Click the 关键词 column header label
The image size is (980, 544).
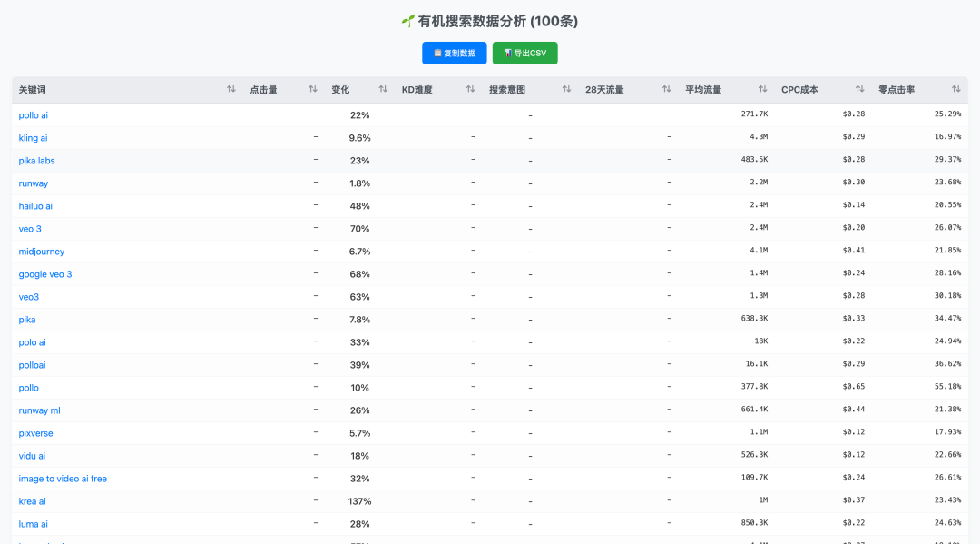(32, 89)
